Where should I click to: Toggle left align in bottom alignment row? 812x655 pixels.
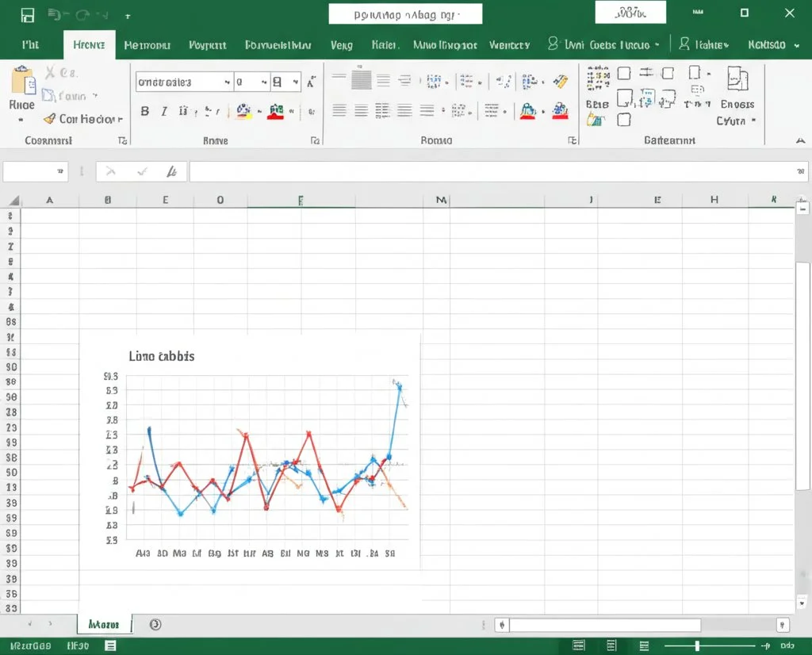click(339, 110)
